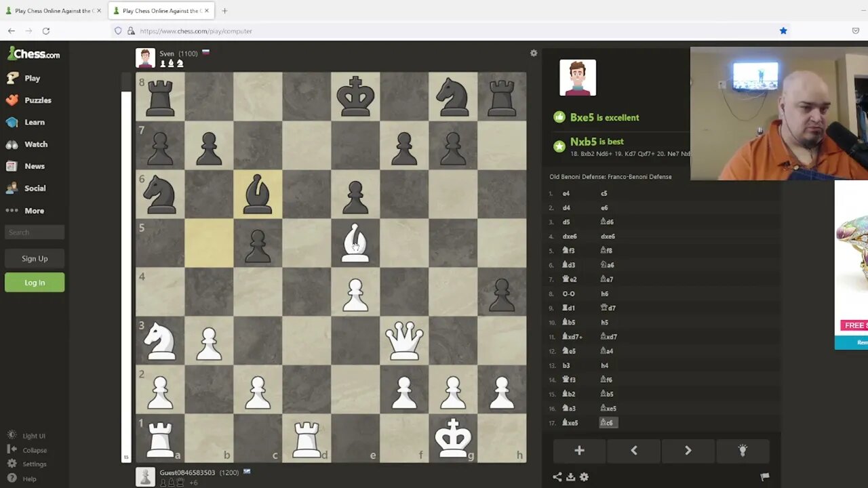Close the active browser tab
Viewport: 868px width, 488px height.
pos(206,11)
